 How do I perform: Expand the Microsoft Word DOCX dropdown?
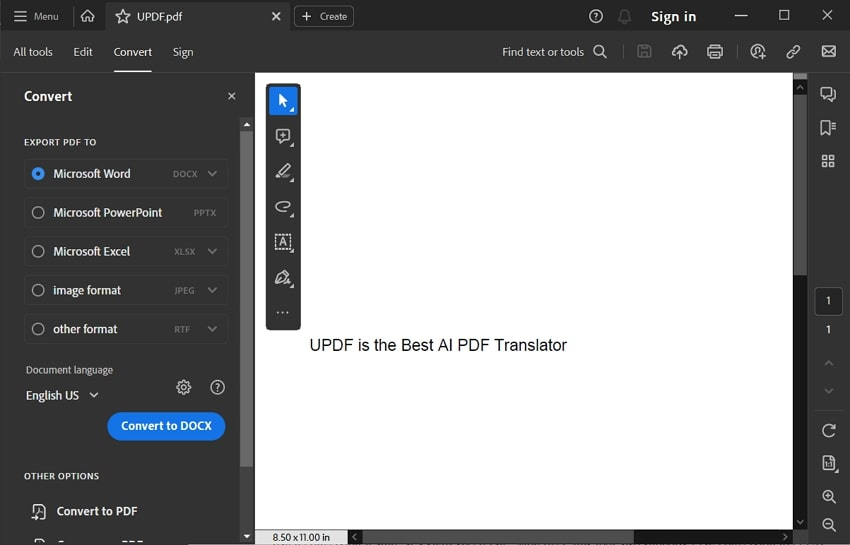212,174
